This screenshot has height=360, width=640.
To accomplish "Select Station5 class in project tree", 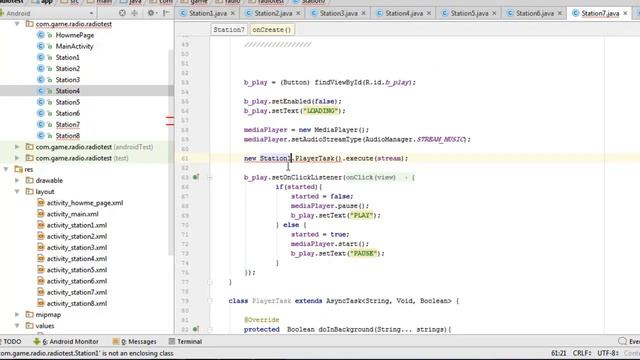I will [x=67, y=102].
